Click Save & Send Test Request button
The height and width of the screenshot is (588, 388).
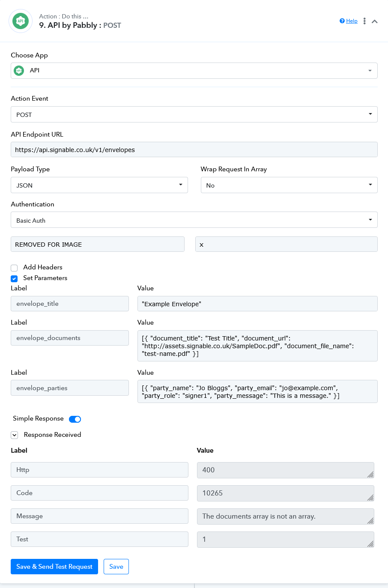[x=54, y=567]
